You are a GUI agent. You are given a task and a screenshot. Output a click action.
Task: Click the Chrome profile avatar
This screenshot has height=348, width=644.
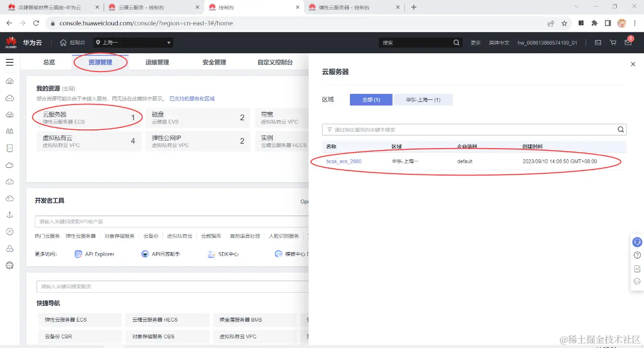click(x=622, y=23)
